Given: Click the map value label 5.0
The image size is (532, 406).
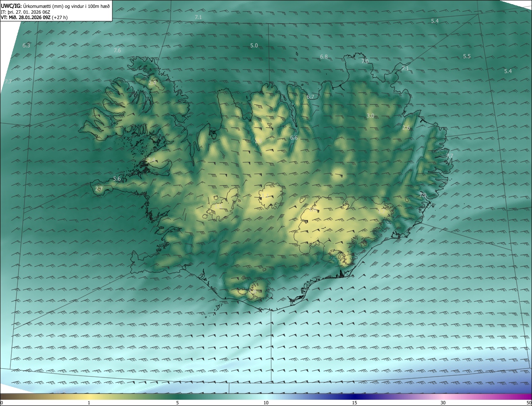Looking at the screenshot, I should [x=254, y=45].
